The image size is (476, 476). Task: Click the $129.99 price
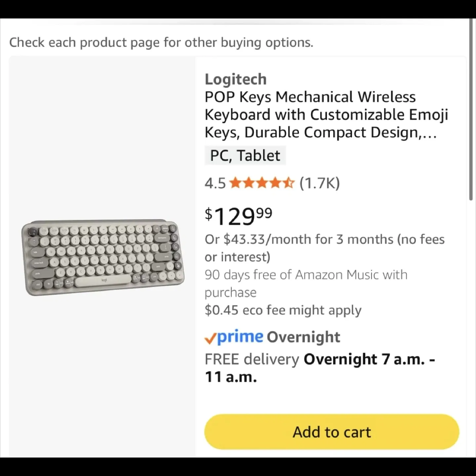click(238, 216)
